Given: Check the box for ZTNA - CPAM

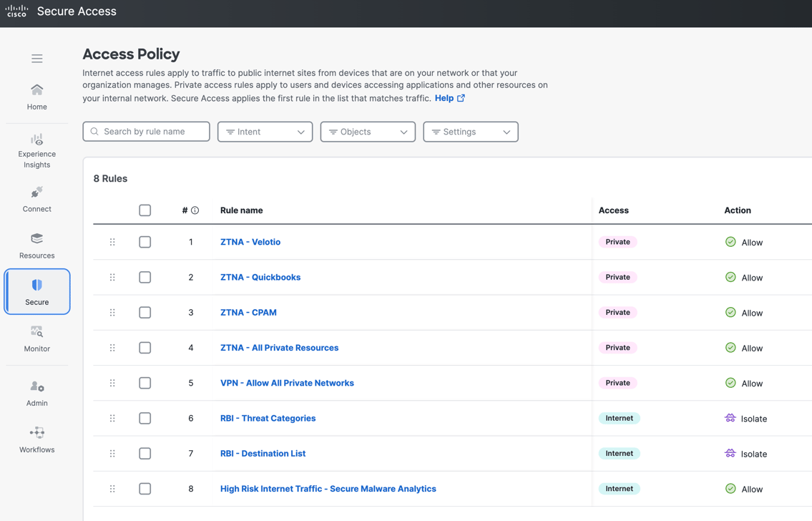Looking at the screenshot, I should pos(145,312).
